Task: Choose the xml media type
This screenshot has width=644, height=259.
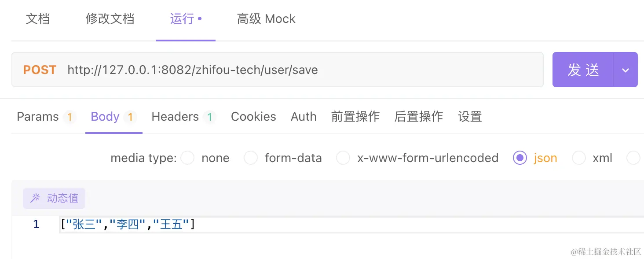Action: point(578,158)
